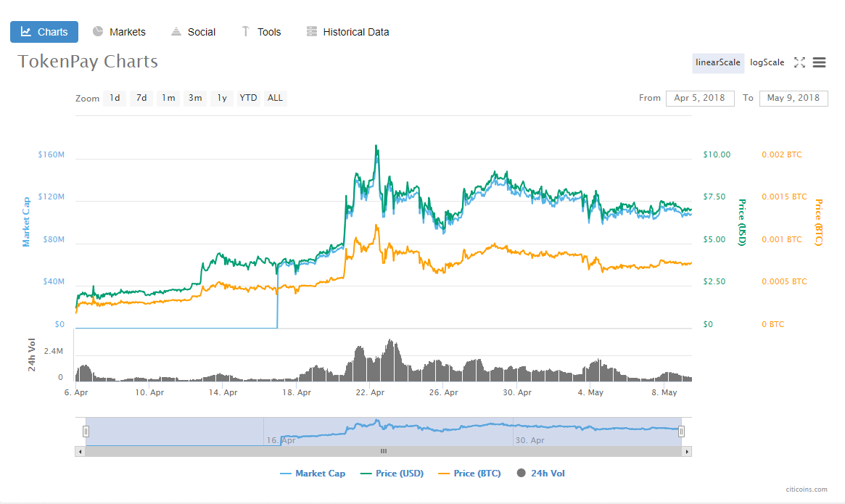
Task: View the Historical Data tab
Action: pyautogui.click(x=347, y=32)
